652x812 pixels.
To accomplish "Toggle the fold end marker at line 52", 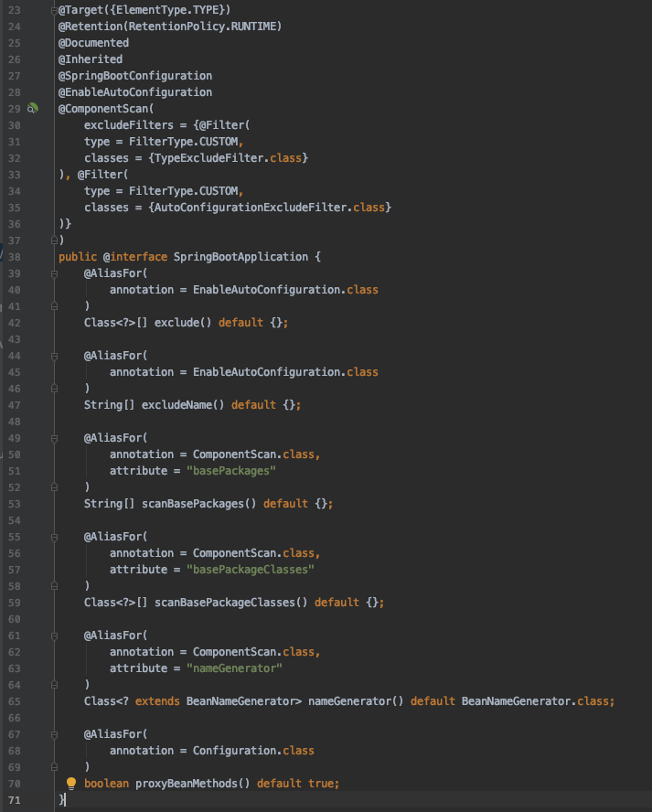I will (x=54, y=487).
